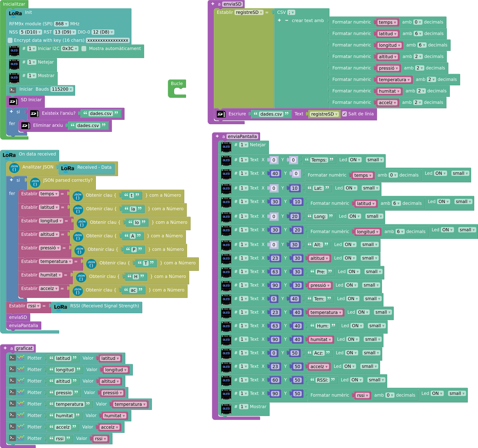Click JSON icon on JSON parsed correctly block
478x448 pixels.
[x=35, y=183]
